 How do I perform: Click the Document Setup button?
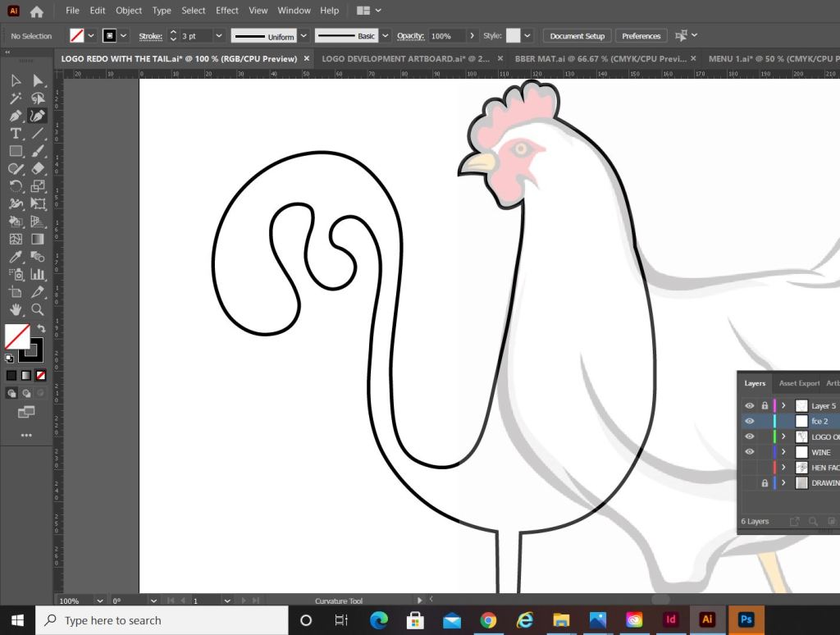tap(577, 36)
